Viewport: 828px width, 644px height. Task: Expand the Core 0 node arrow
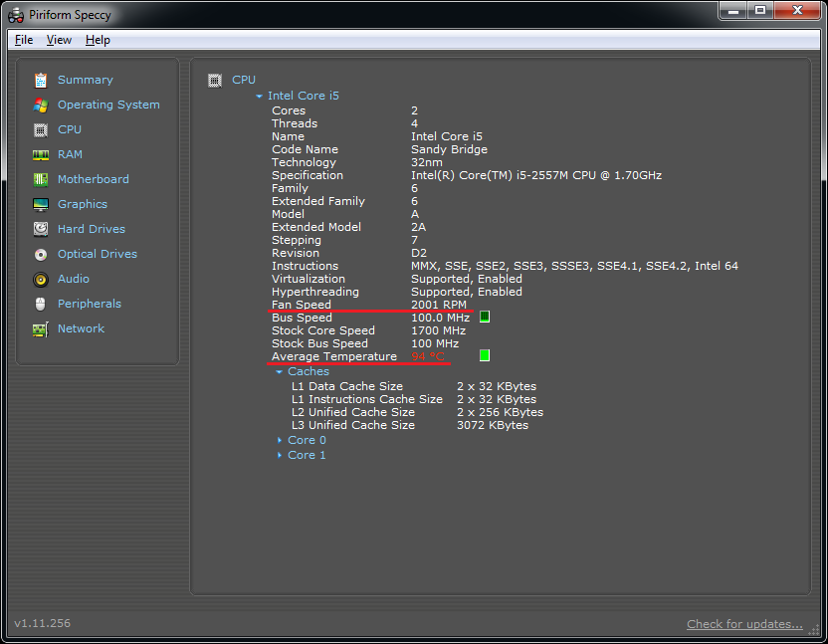coord(280,440)
